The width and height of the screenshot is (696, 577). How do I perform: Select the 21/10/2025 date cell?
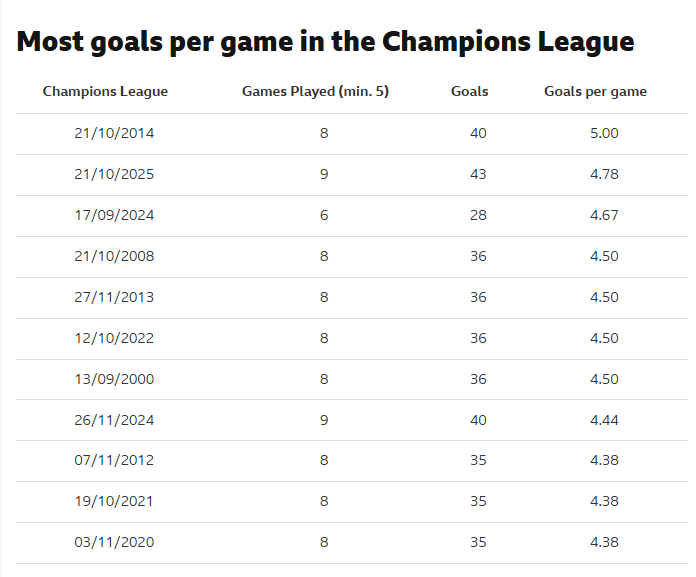[114, 174]
